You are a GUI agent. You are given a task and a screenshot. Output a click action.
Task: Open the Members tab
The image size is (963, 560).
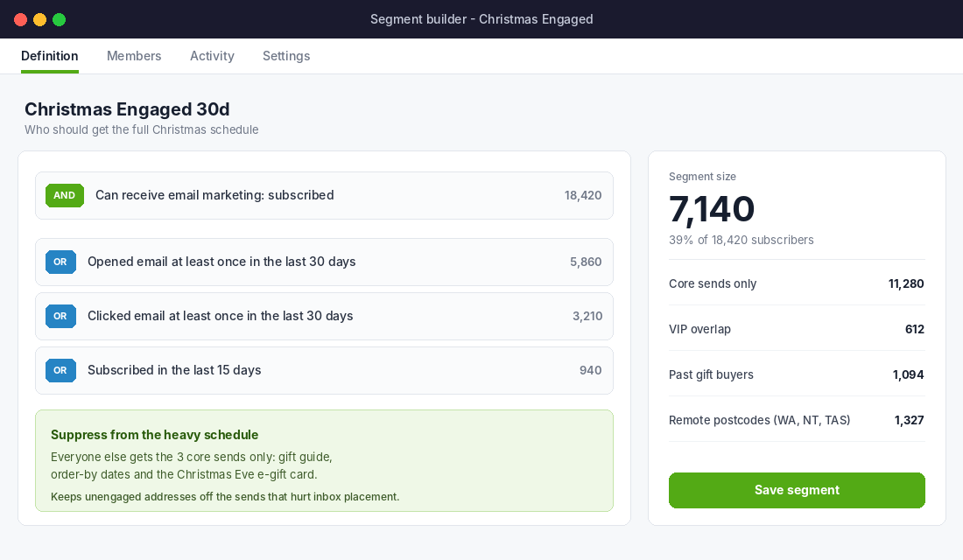point(134,56)
